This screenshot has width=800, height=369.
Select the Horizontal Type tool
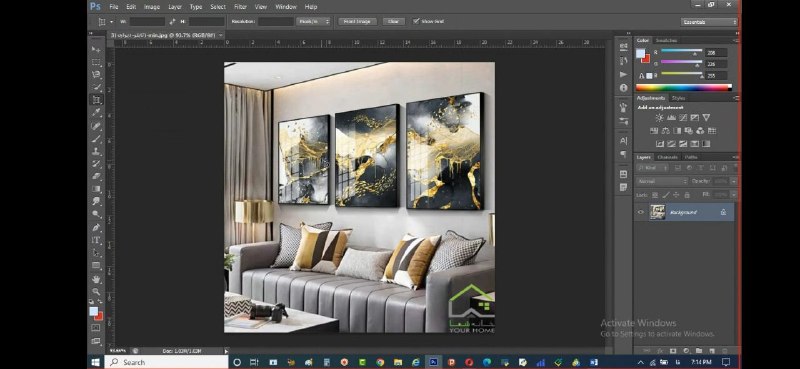[96, 240]
